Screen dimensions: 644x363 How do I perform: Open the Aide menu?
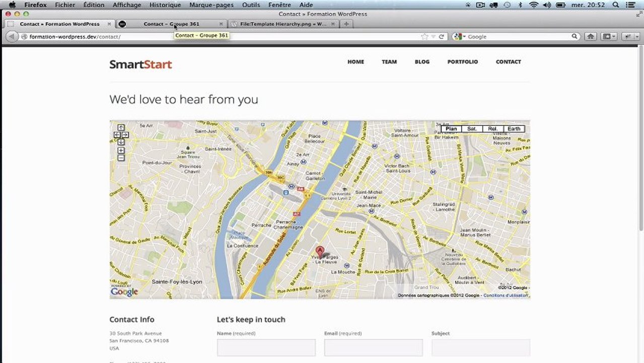click(x=306, y=5)
